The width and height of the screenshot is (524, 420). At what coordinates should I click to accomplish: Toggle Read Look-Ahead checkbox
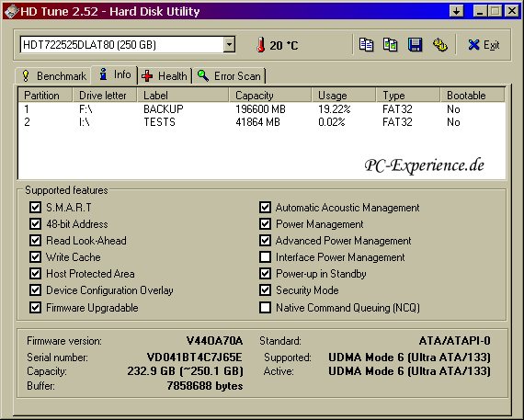(35, 240)
